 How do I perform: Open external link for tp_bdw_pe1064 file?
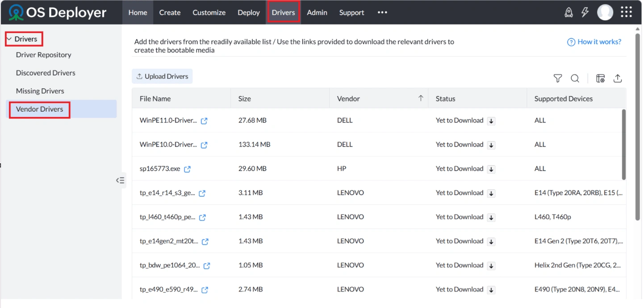click(x=207, y=265)
